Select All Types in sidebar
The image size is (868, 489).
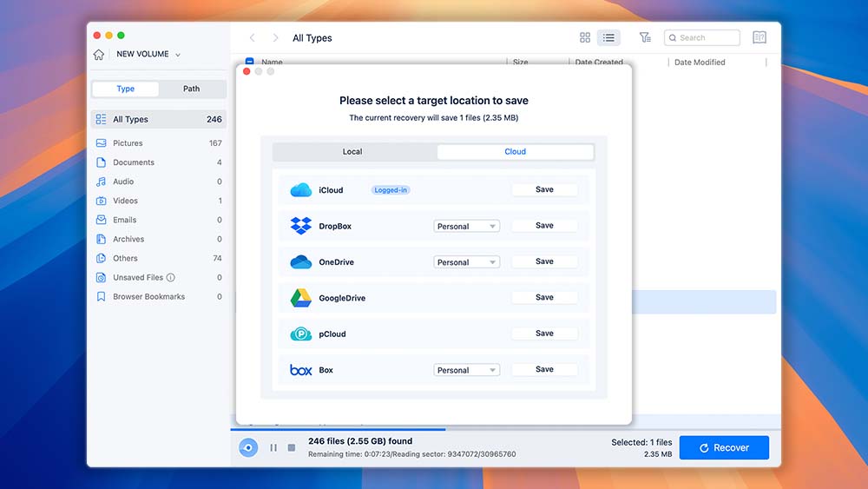158,119
